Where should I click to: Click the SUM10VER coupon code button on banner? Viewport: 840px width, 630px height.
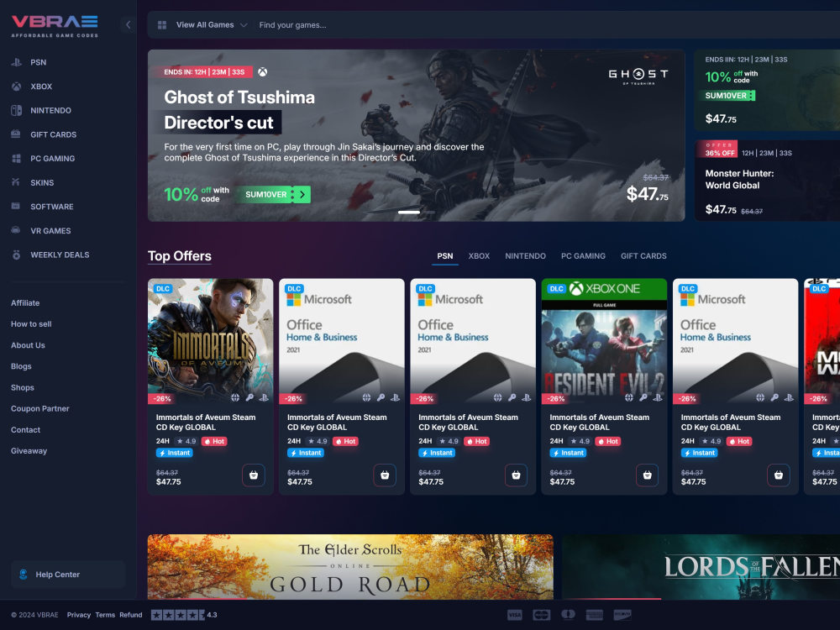pyautogui.click(x=274, y=195)
